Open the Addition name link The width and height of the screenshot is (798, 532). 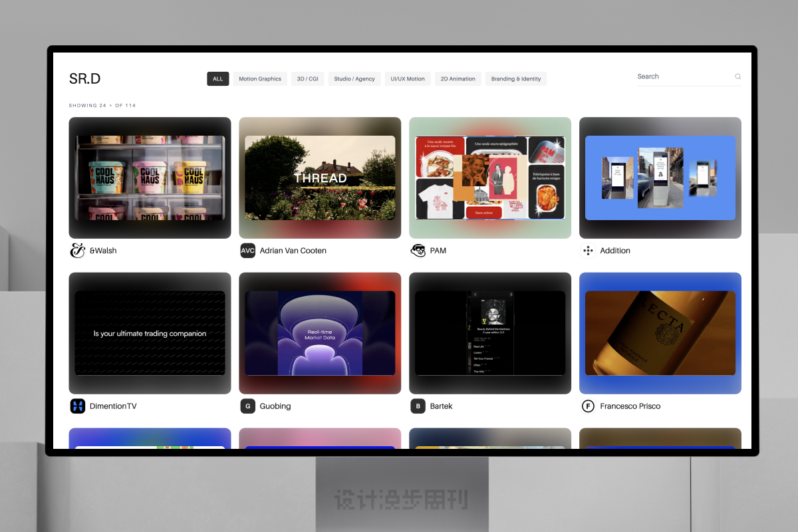(x=615, y=251)
